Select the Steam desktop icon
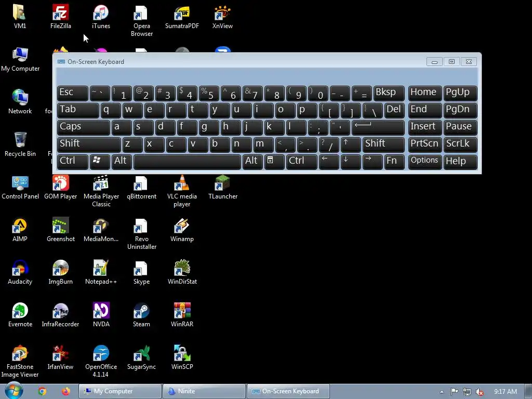Viewport: 532px width, 399px height. [x=141, y=315]
